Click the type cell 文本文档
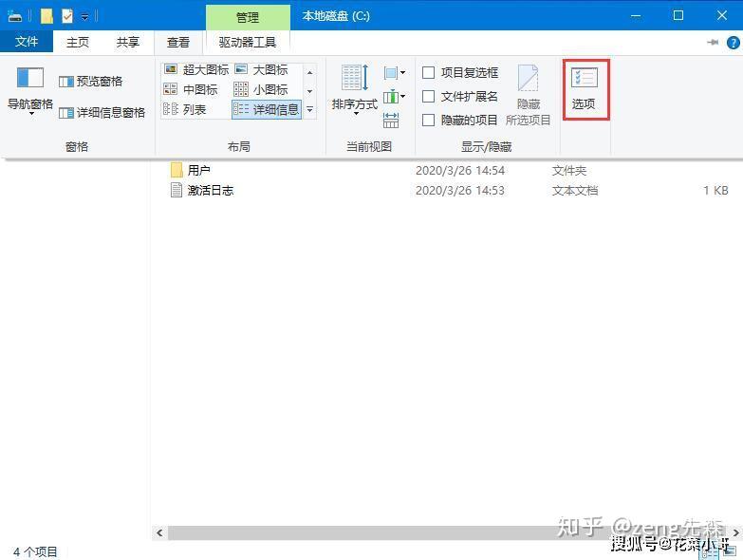The width and height of the screenshot is (743, 560). tap(575, 190)
